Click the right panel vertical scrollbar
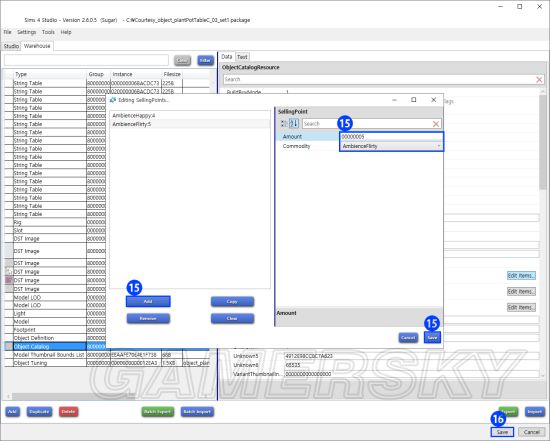 (543, 232)
